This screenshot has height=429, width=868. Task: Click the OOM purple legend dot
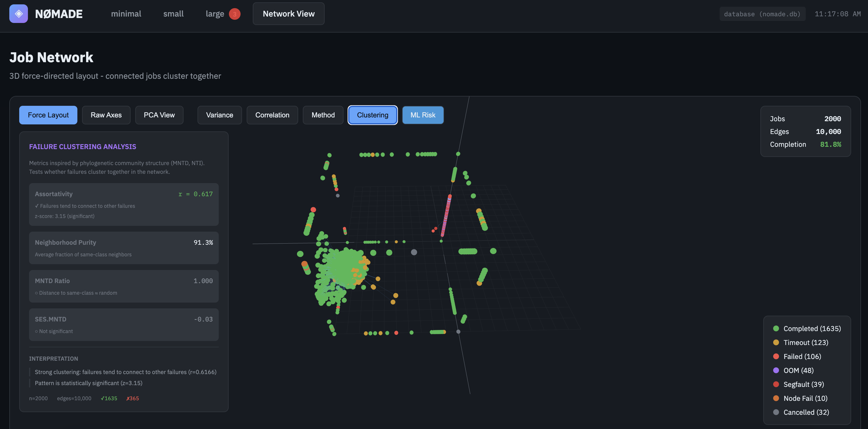click(x=776, y=370)
